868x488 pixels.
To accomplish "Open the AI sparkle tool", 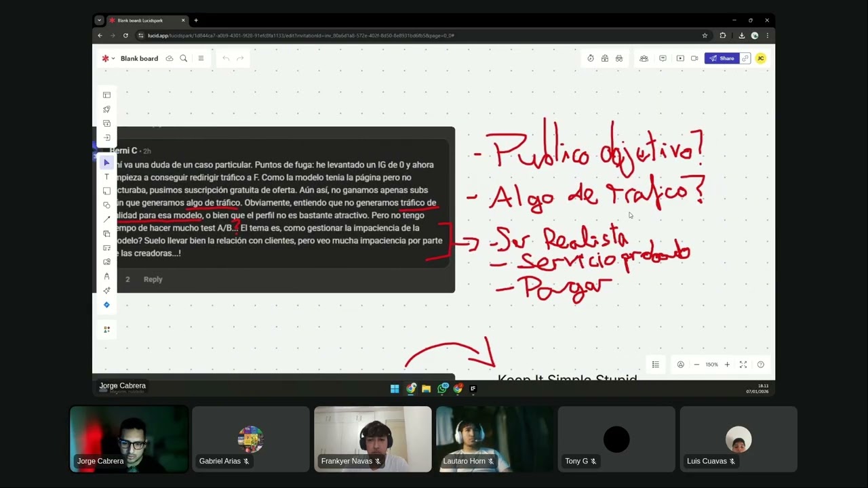I will (x=106, y=291).
